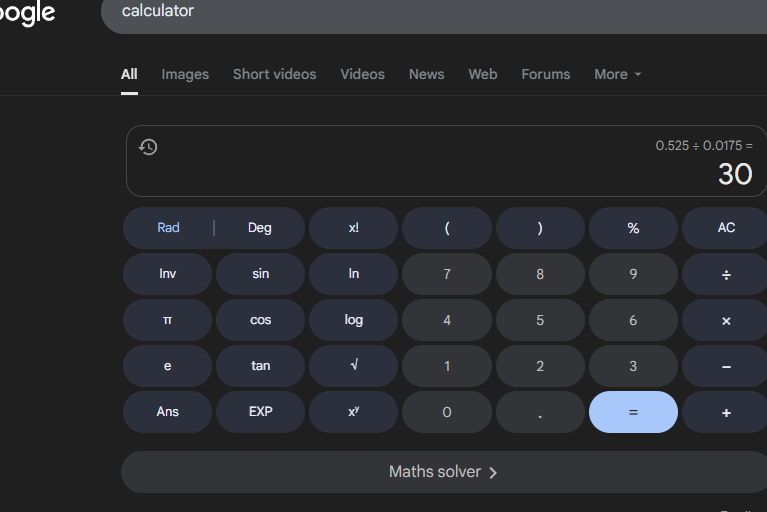
Task: Switch calculator to Deg mode
Action: (260, 228)
